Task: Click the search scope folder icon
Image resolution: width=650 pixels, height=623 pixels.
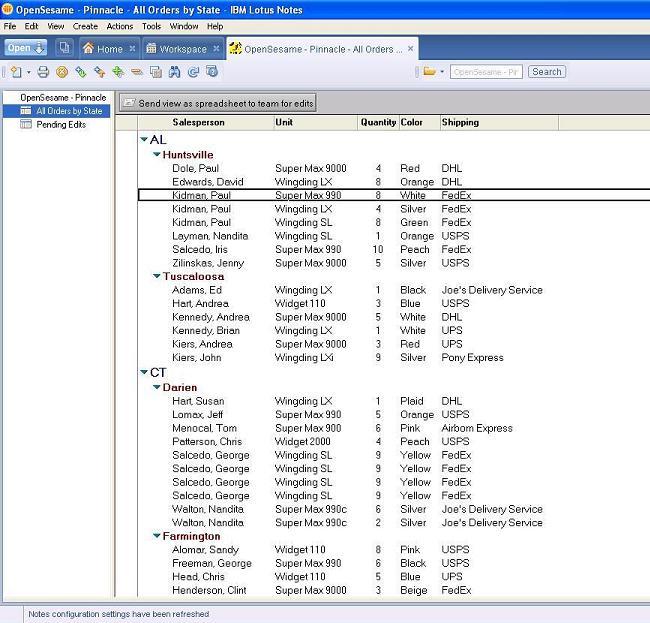Action: click(x=429, y=72)
